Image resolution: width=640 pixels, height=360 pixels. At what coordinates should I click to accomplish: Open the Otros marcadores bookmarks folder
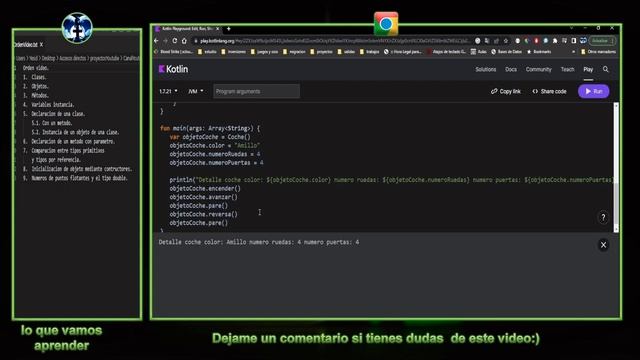(598, 52)
